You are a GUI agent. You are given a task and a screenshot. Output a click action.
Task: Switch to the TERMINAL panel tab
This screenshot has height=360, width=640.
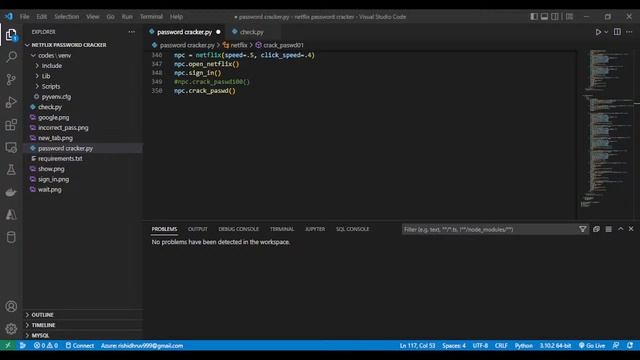282,229
